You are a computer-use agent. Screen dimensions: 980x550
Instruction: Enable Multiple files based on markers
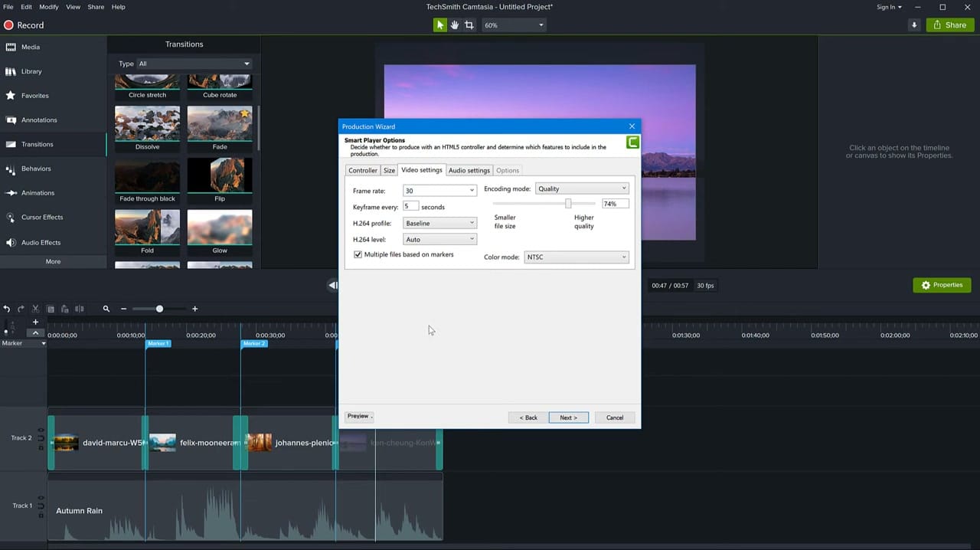(358, 254)
